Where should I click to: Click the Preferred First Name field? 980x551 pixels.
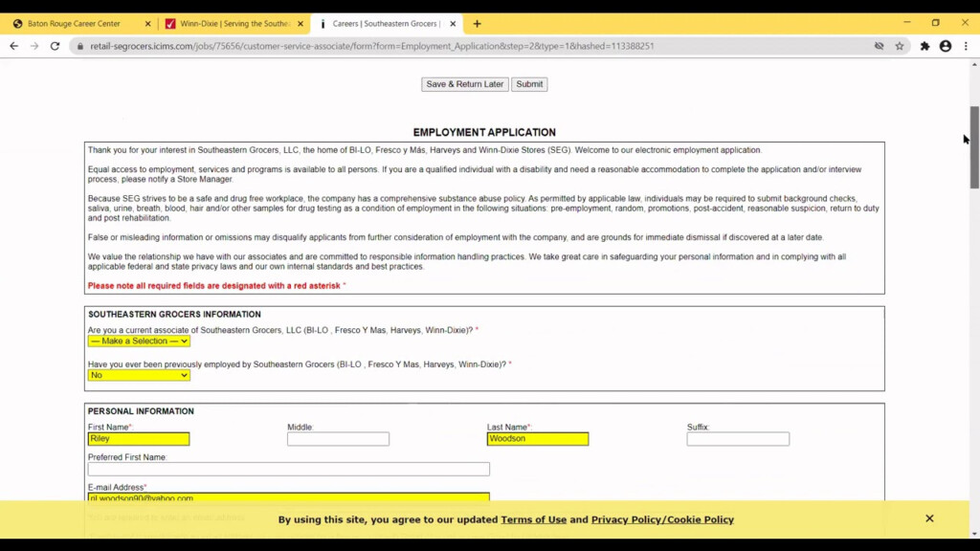(289, 469)
